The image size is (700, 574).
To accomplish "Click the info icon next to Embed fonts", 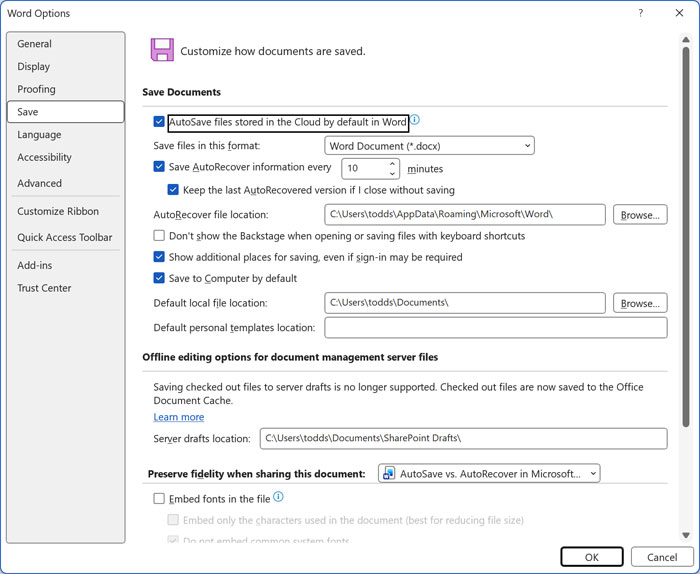I will (x=278, y=496).
